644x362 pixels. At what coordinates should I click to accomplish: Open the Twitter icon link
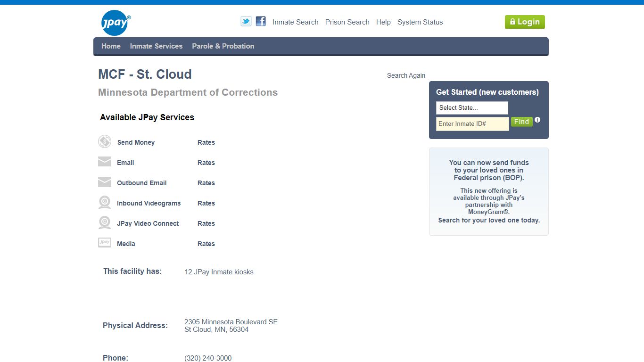click(246, 21)
